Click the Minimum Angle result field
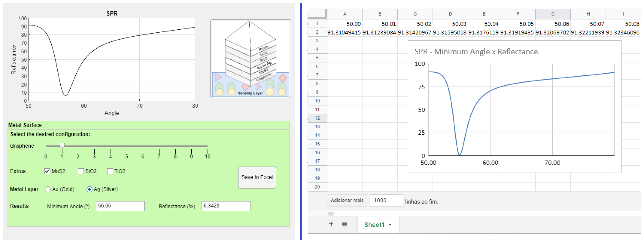Viewport: 644px width, 244px height. click(x=120, y=206)
